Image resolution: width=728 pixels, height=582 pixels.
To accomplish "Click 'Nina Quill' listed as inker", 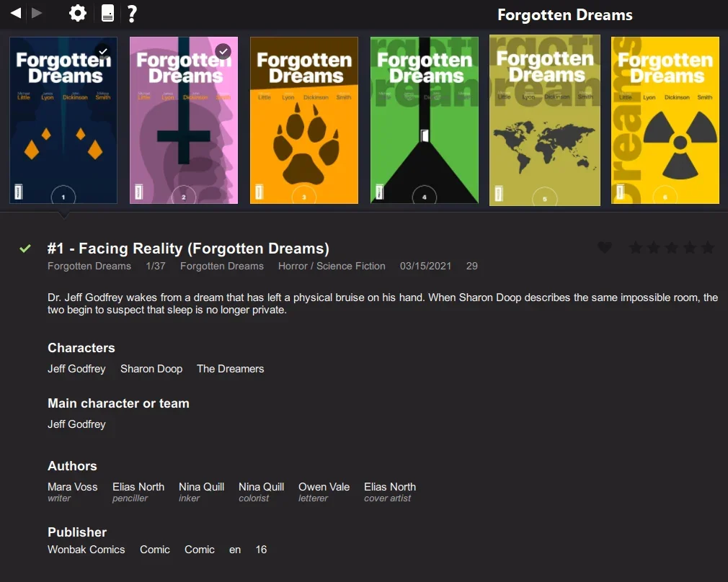I will (202, 487).
